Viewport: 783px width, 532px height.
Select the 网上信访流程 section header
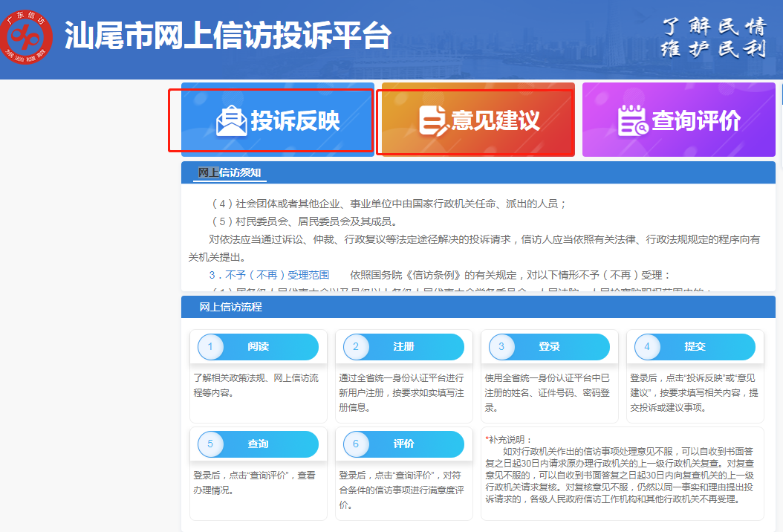[x=230, y=307]
